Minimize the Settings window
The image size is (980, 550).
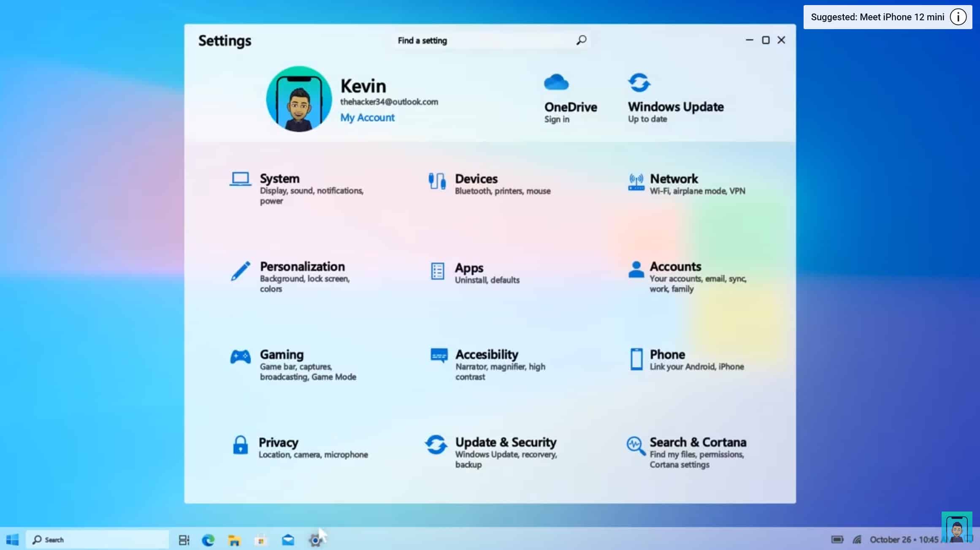pos(749,40)
